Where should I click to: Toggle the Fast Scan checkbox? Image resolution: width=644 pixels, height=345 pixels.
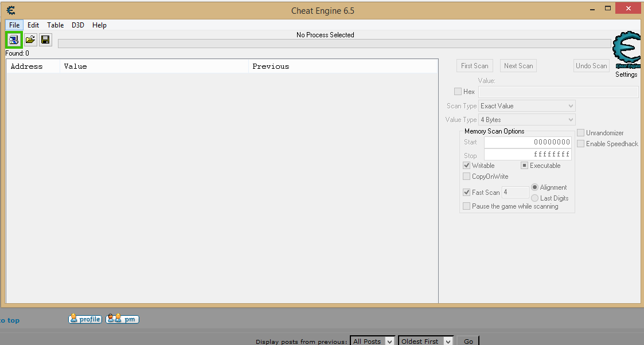[x=467, y=192]
